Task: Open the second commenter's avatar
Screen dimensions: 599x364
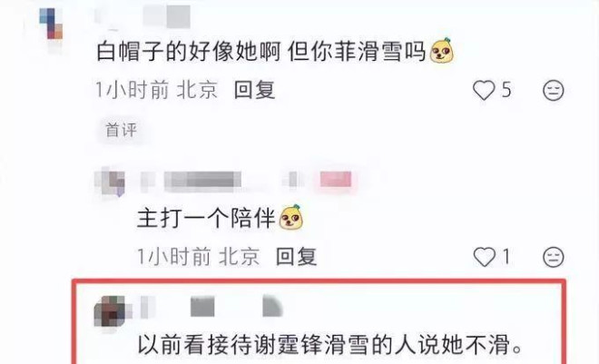Action: pos(110,181)
